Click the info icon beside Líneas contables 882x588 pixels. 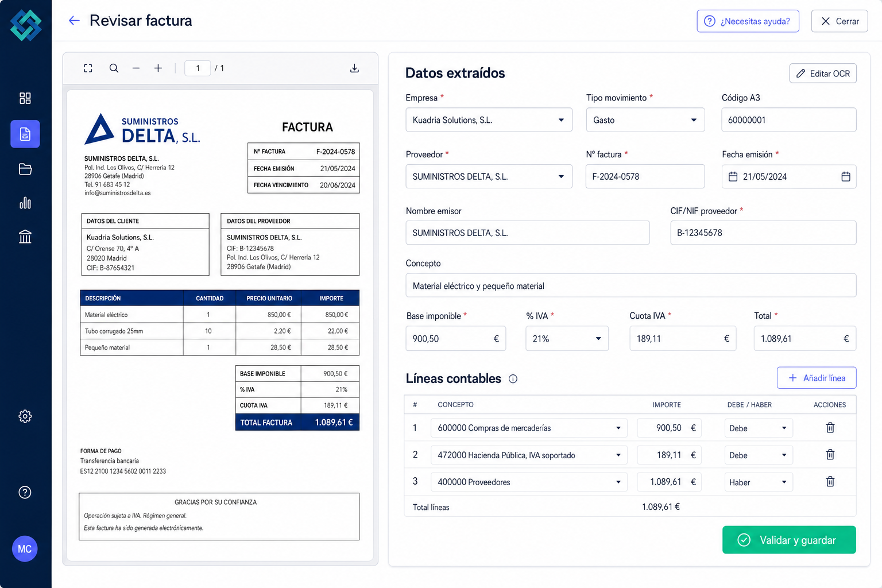click(x=513, y=379)
